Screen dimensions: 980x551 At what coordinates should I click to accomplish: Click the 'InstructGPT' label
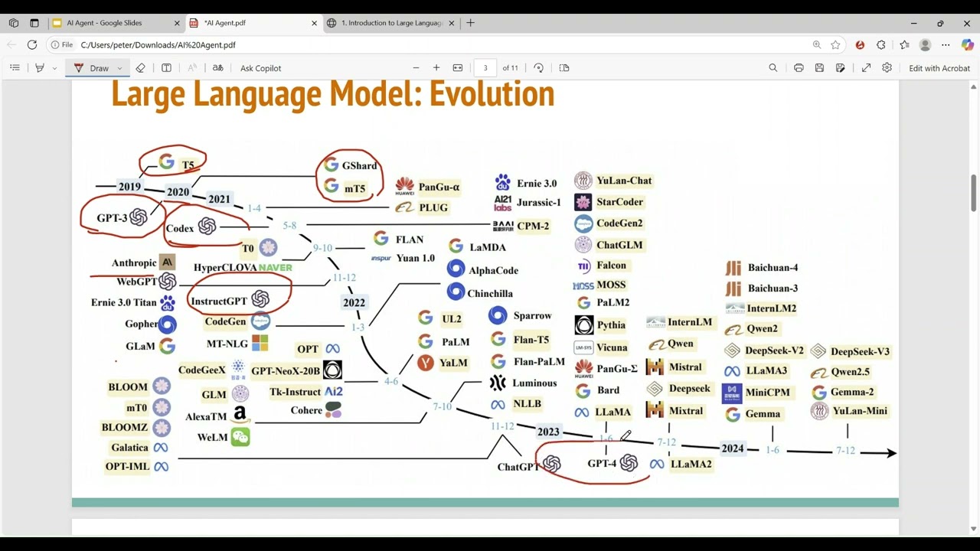point(219,301)
